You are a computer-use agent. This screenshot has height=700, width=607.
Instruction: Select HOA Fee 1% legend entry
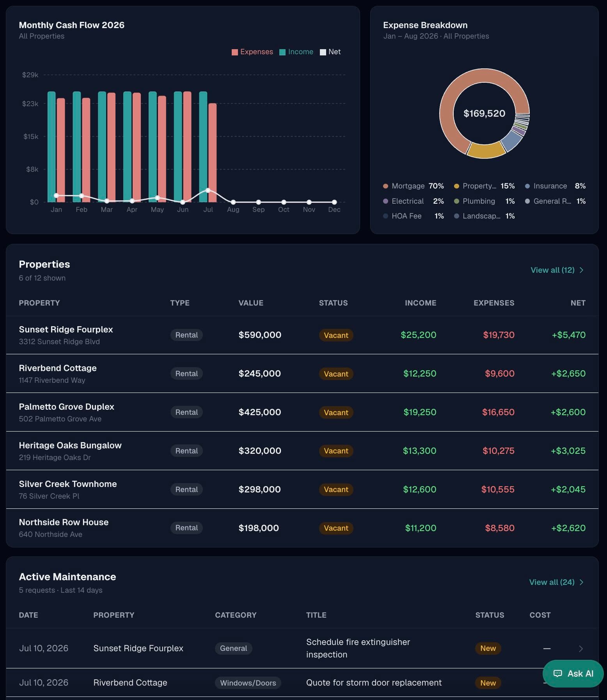pos(414,216)
